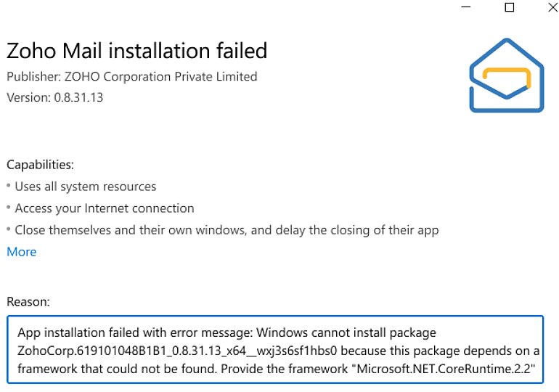Click the Reason label
The height and width of the screenshot is (392, 559).
28,301
